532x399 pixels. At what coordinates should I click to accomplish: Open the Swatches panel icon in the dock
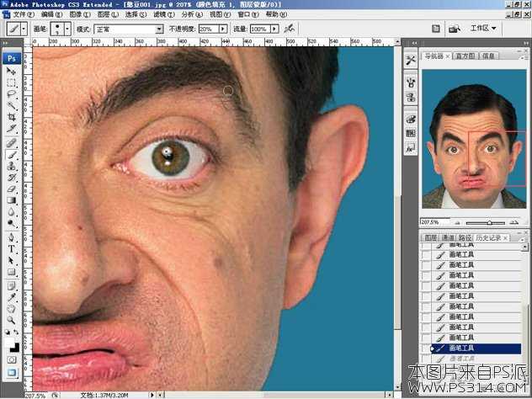pyautogui.click(x=411, y=133)
